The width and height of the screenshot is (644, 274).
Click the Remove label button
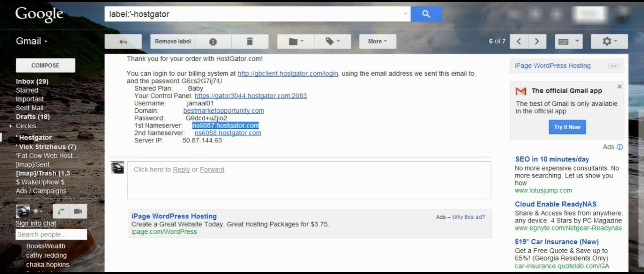coord(173,41)
